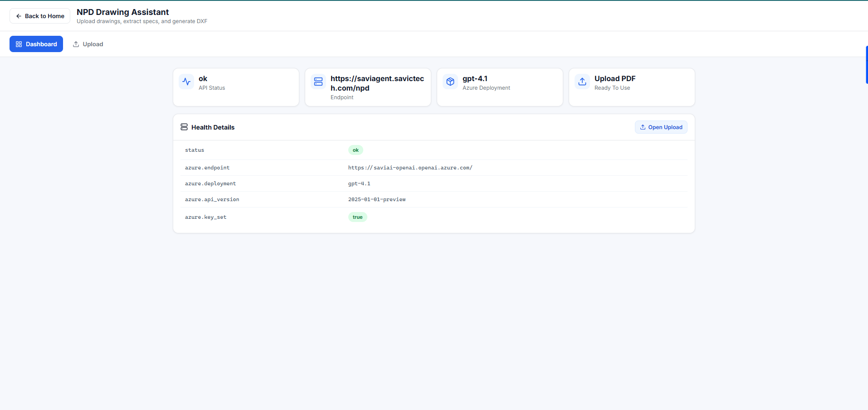Click the Health Details heading
The height and width of the screenshot is (410, 868).
pyautogui.click(x=213, y=127)
